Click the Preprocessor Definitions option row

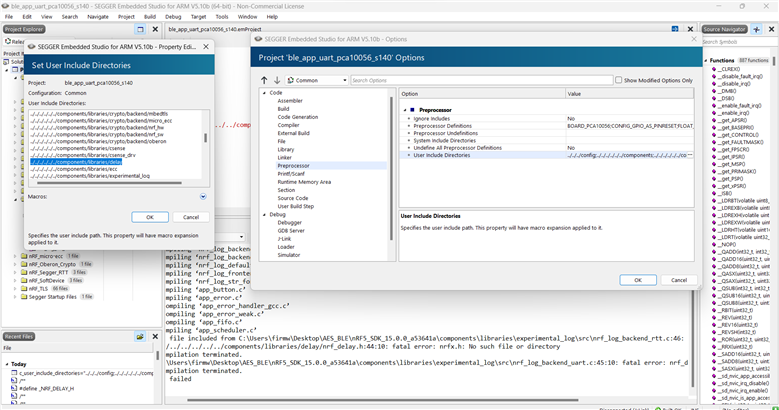click(546, 126)
